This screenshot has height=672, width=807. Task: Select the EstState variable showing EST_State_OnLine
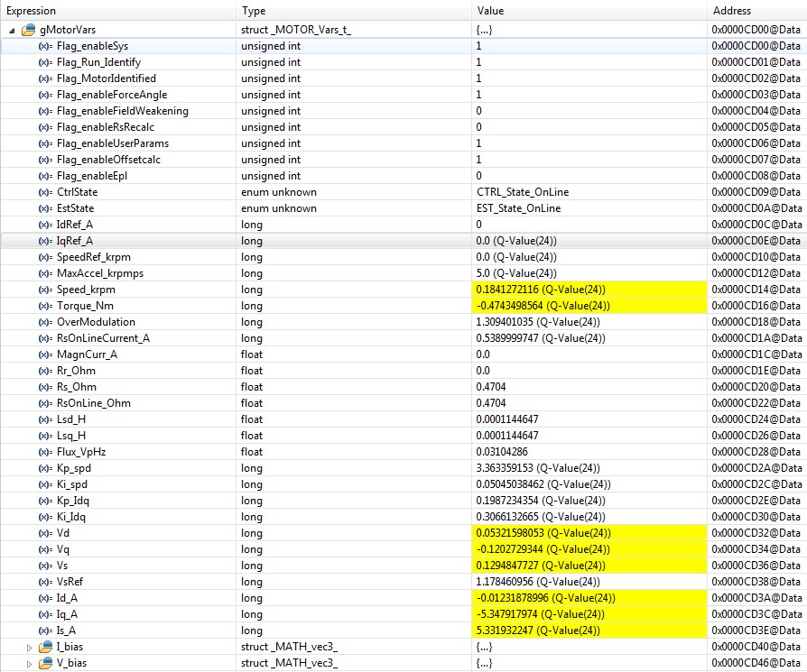pyautogui.click(x=81, y=208)
